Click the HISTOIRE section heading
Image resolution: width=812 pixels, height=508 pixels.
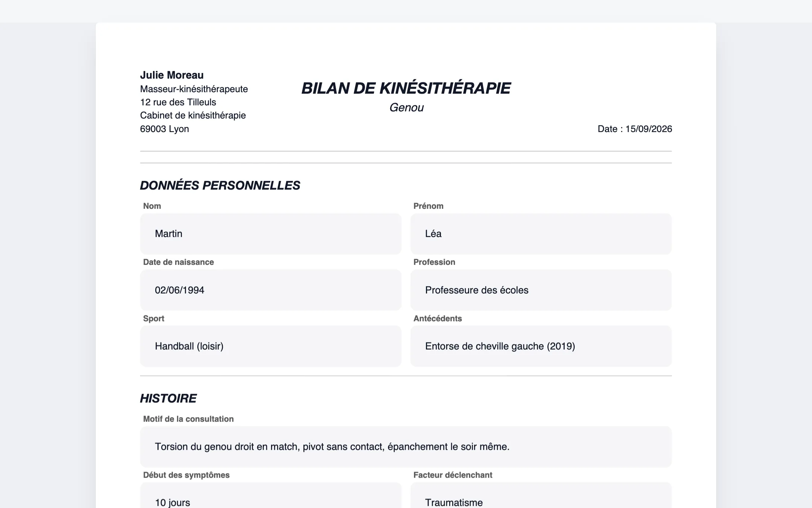point(168,398)
